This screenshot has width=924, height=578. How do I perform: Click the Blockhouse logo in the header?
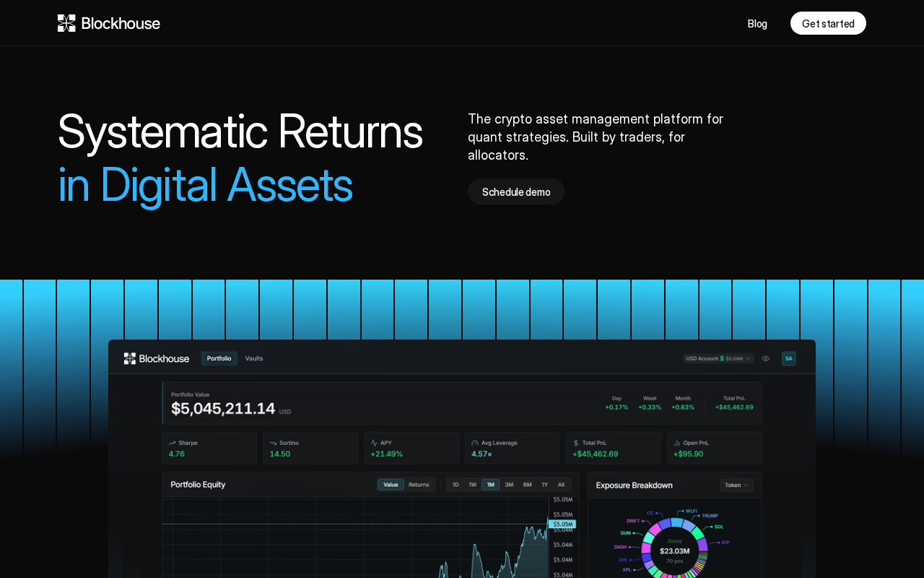pos(109,23)
